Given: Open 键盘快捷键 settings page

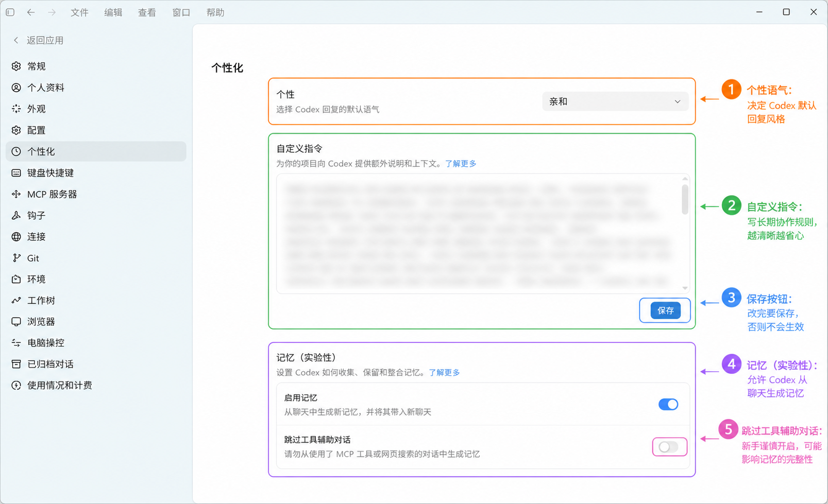Looking at the screenshot, I should tap(96, 173).
